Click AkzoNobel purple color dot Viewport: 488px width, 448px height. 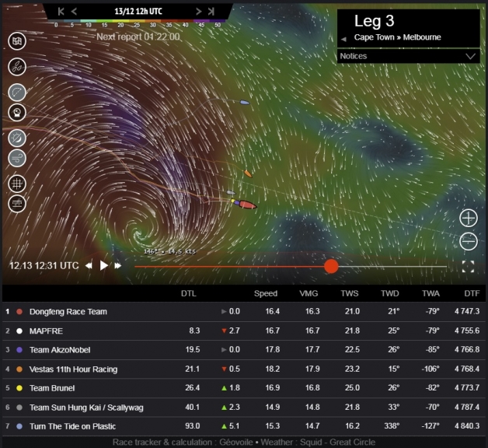click(19, 350)
